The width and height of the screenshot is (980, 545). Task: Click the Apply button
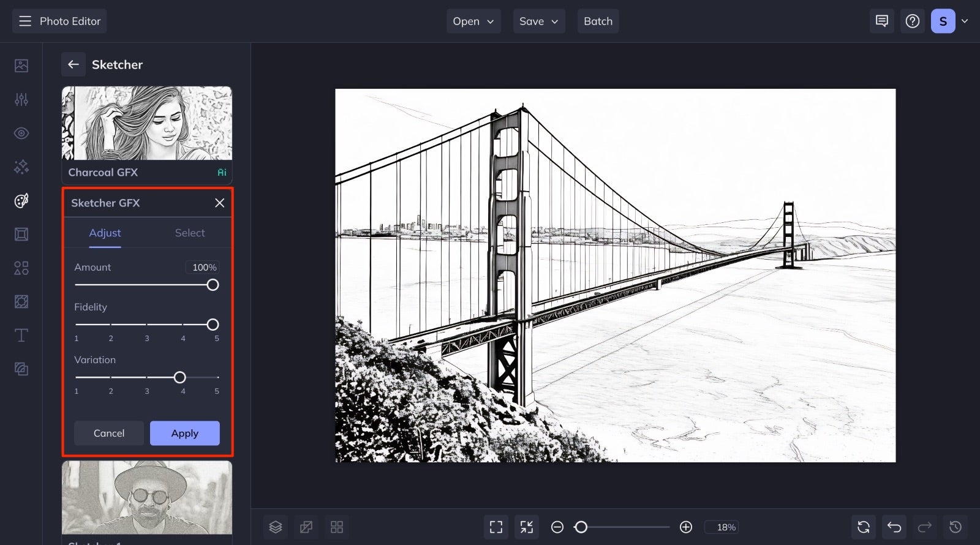click(x=185, y=433)
